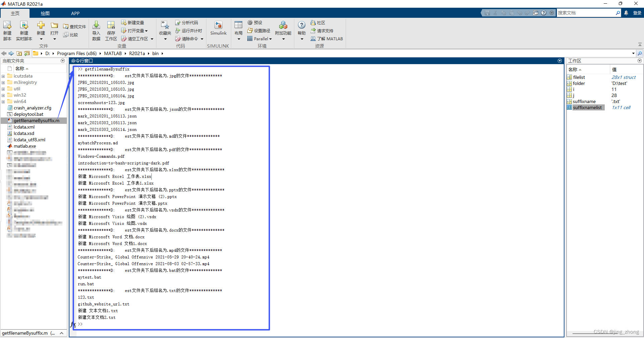Open the Command Window actions menu
The image size is (644, 338).
click(x=559, y=61)
